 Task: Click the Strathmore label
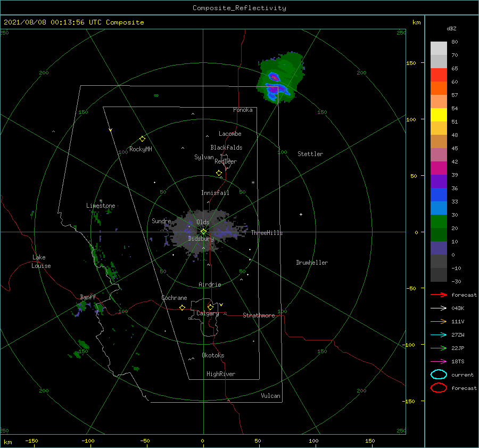[259, 315]
